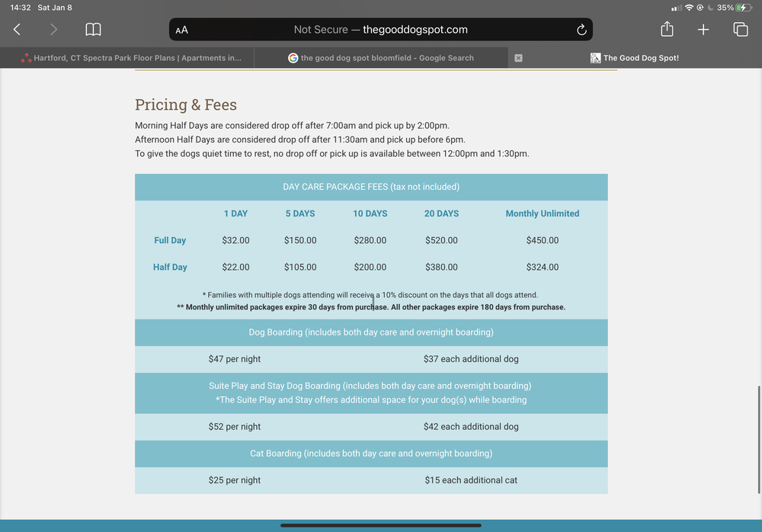Click the vertical page scrollbar

(758, 438)
